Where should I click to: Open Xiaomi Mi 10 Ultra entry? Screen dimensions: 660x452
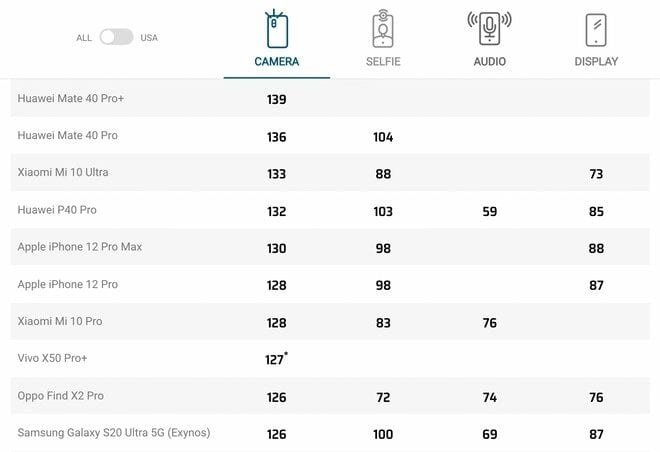pos(63,172)
